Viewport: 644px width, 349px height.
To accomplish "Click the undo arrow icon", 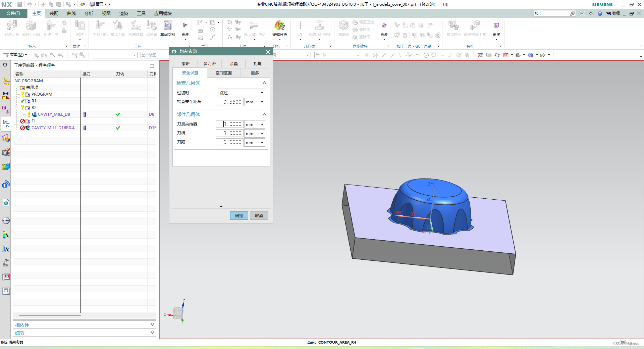I will (x=30, y=4).
